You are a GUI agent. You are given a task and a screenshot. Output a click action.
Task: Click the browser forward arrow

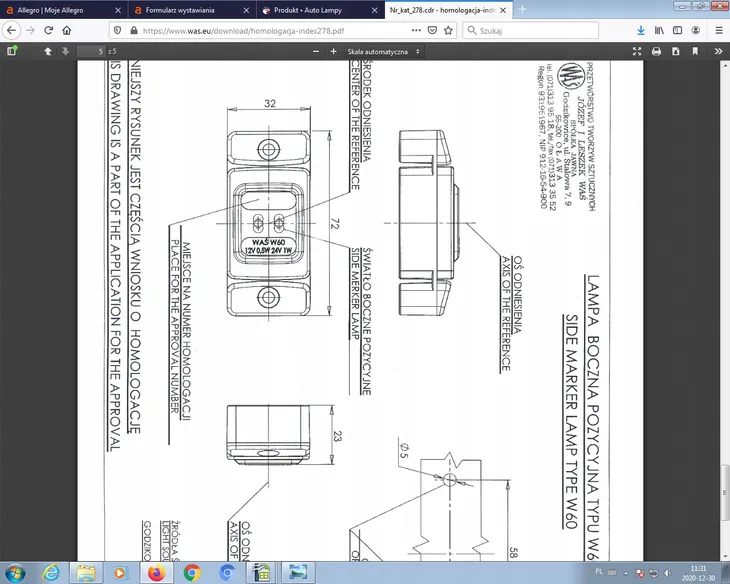(30, 30)
